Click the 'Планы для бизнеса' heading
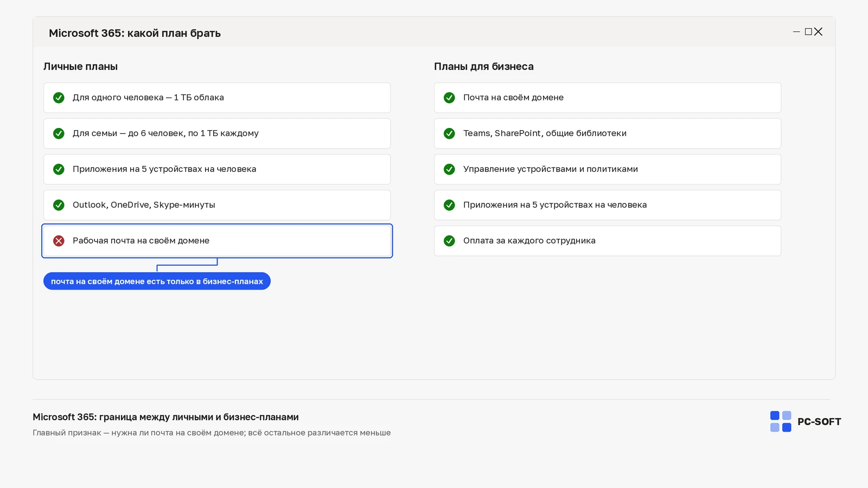The height and width of the screenshot is (488, 868). point(484,67)
